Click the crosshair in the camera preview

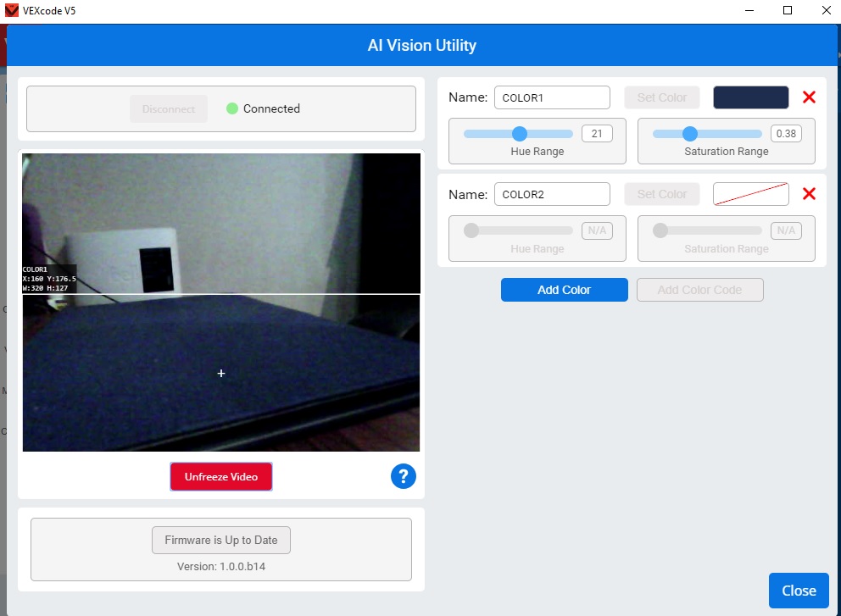click(221, 373)
